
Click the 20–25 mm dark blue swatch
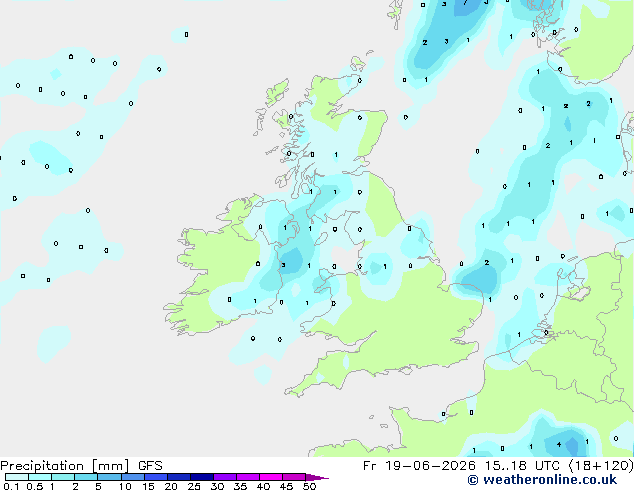pos(178,477)
